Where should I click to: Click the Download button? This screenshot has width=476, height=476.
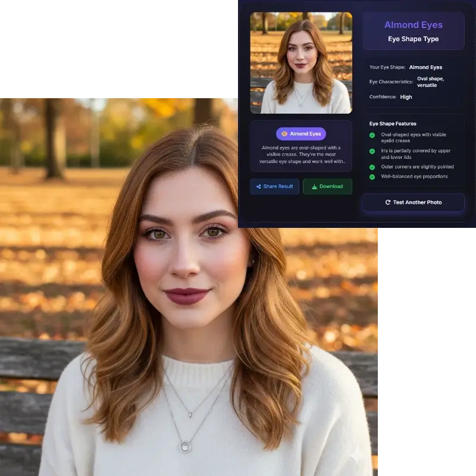click(327, 186)
